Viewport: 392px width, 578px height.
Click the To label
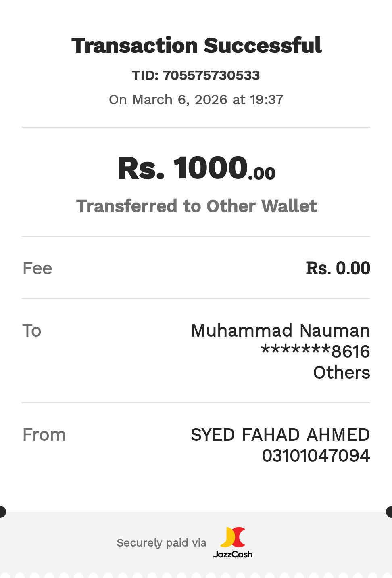32,331
